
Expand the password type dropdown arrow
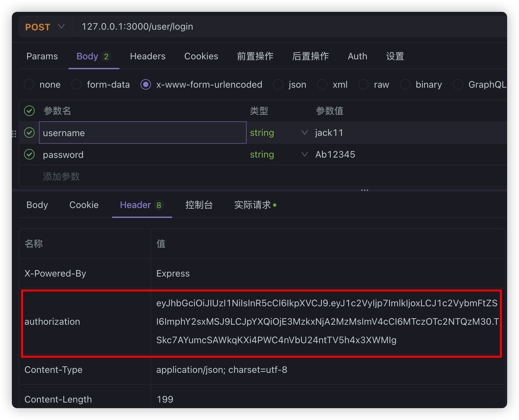pos(304,154)
